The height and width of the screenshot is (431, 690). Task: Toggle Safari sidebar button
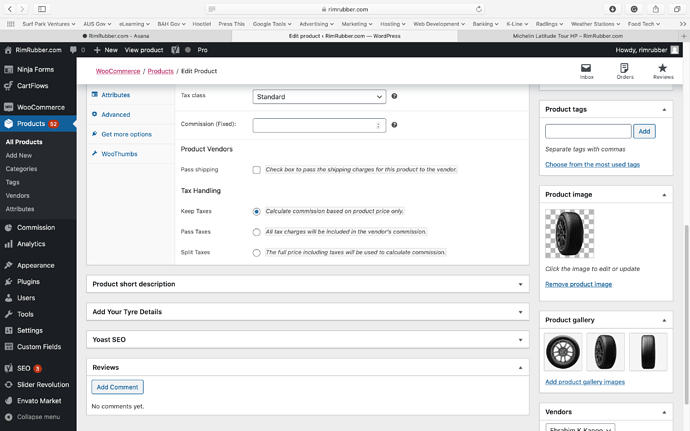click(x=42, y=9)
